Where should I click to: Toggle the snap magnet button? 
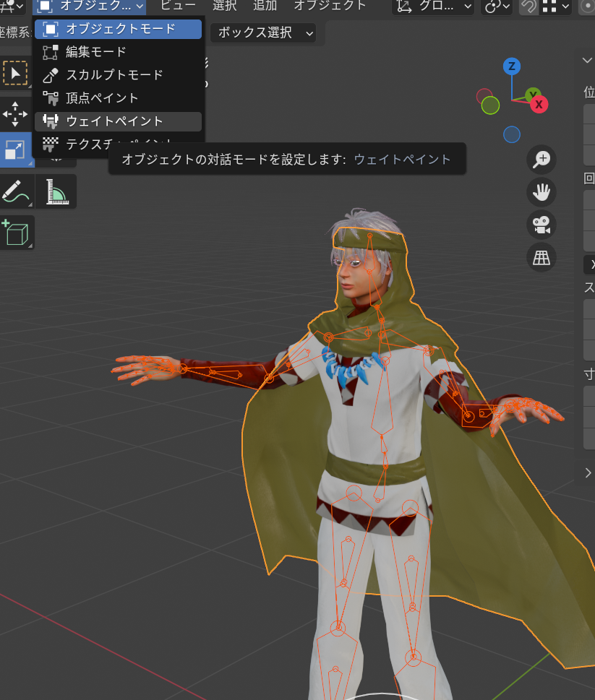coord(529,7)
